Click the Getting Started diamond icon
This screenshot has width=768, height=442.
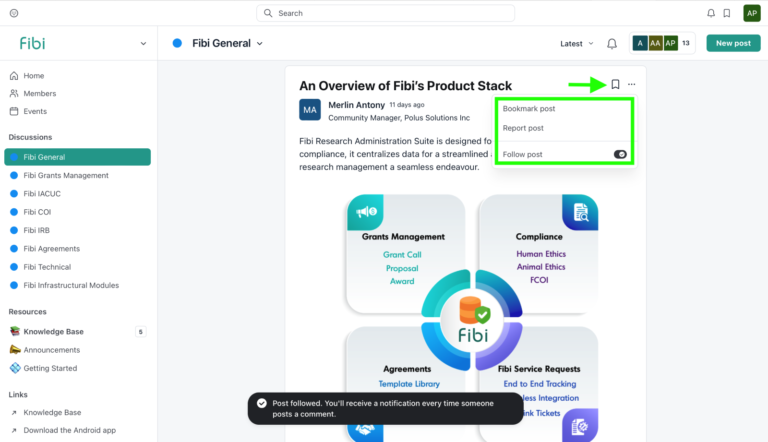15,368
